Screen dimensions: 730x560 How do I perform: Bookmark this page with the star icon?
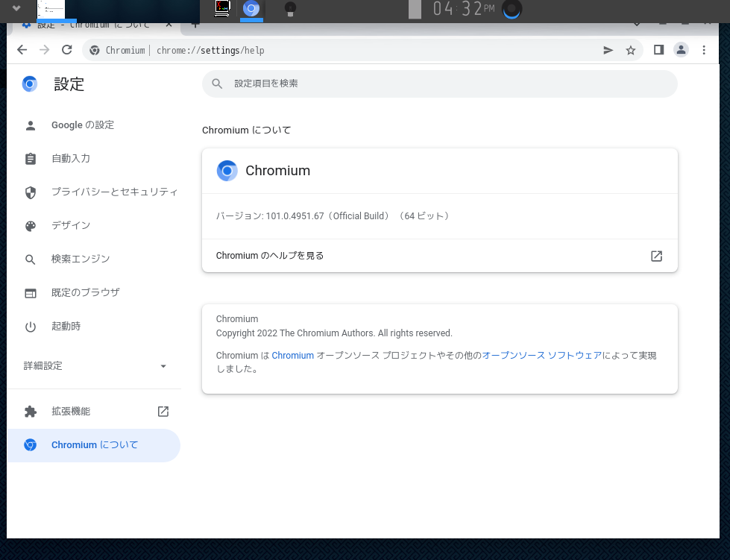[630, 50]
